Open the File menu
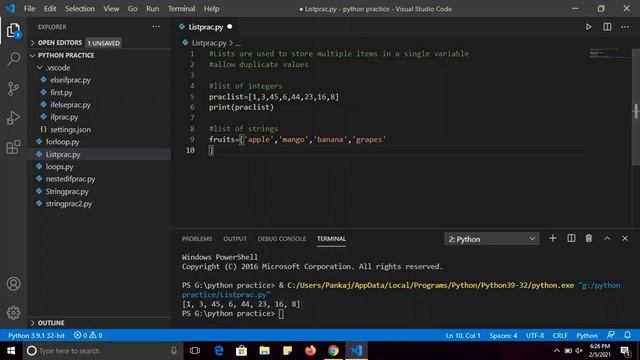Screen dimensions: 640x360 tap(29, 9)
